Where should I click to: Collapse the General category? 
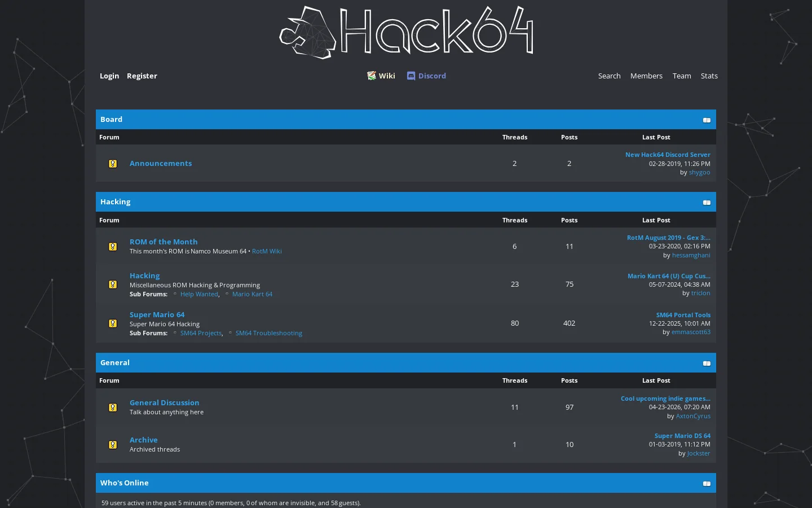coord(707,364)
